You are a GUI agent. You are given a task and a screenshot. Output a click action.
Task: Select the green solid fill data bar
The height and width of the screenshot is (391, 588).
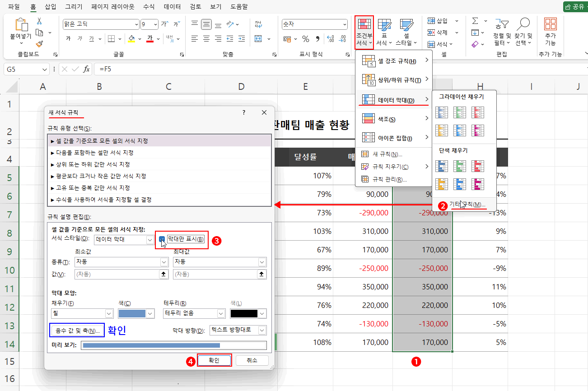pyautogui.click(x=460, y=166)
